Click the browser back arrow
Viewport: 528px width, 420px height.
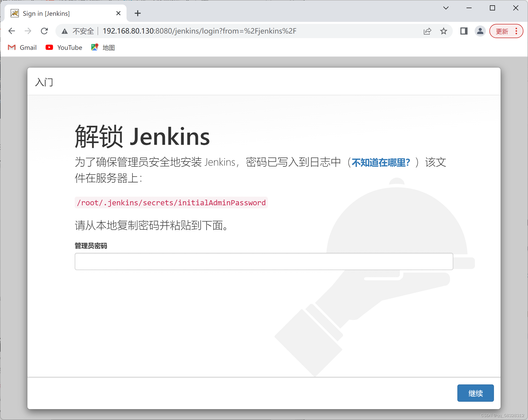pos(12,31)
